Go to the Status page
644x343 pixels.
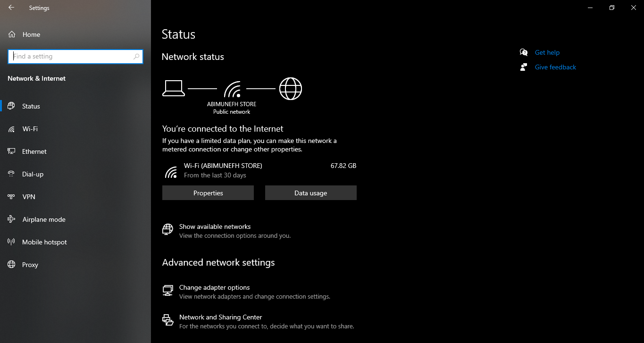click(75, 106)
